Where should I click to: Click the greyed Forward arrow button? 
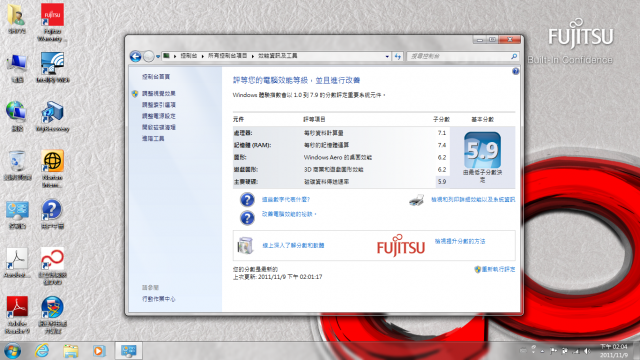[x=149, y=56]
